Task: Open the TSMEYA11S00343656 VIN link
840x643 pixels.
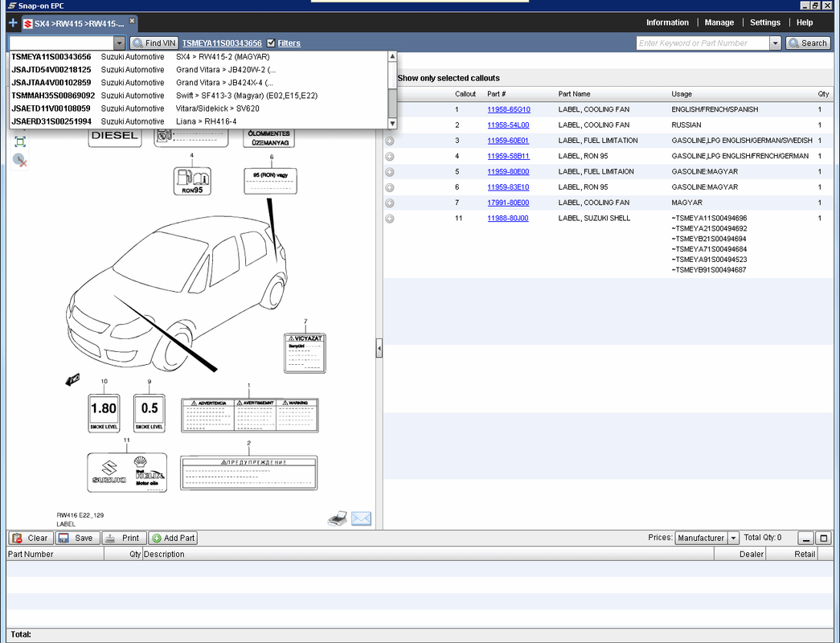Action: [222, 43]
